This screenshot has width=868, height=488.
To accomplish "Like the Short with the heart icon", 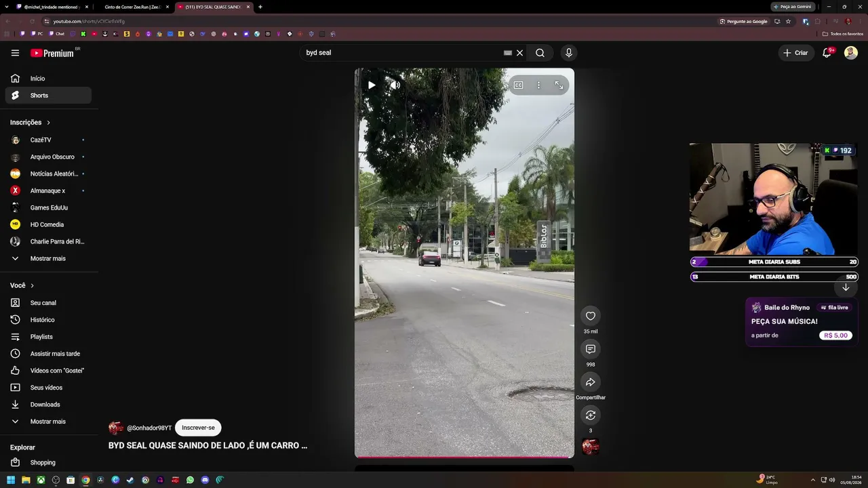I will pos(591,316).
